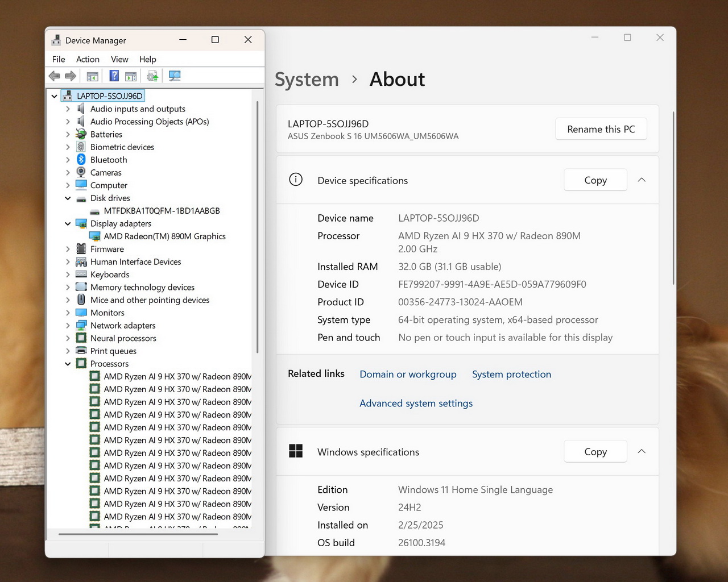
Task: Collapse the Windows specifications section chevron
Action: pos(642,451)
